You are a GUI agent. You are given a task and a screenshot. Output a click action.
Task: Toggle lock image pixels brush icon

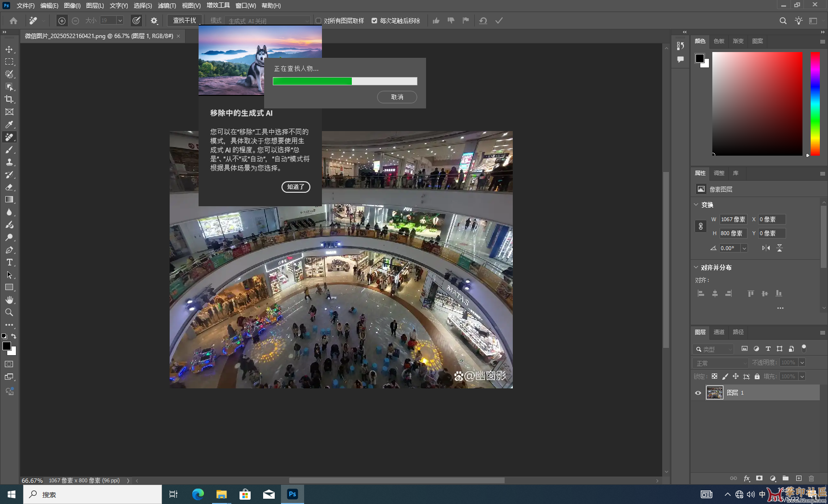coord(725,376)
